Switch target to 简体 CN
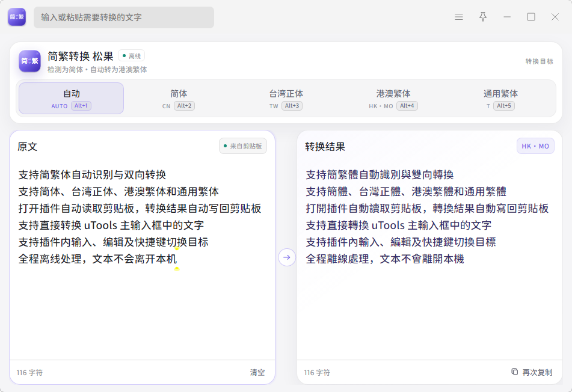The height and width of the screenshot is (392, 572). click(x=179, y=99)
